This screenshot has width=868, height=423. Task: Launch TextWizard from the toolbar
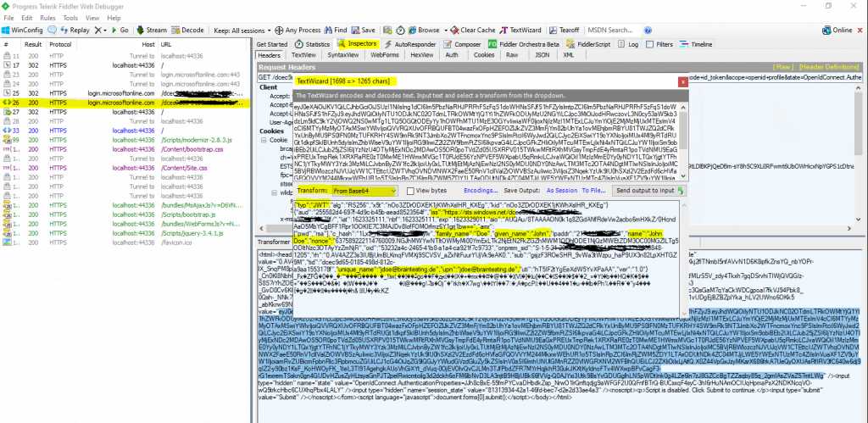tap(520, 30)
